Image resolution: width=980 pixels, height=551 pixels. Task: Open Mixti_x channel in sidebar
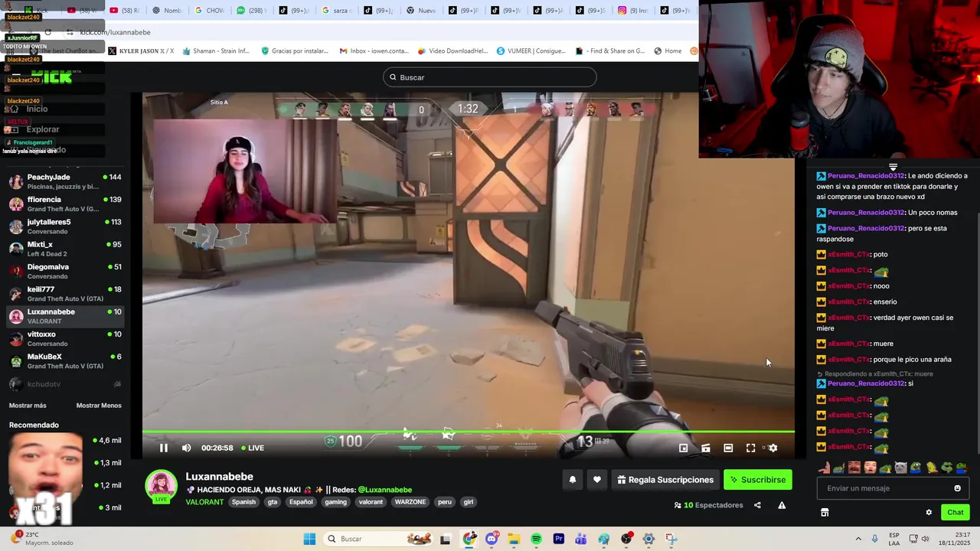click(65, 249)
